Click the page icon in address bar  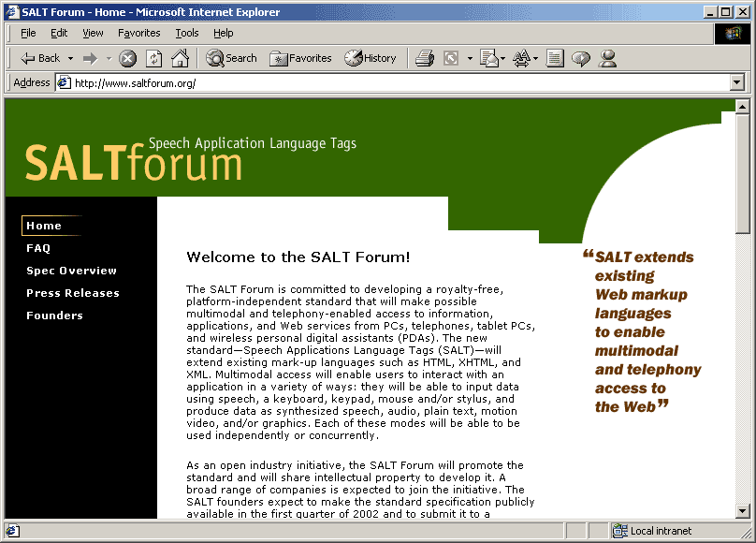pos(65,83)
